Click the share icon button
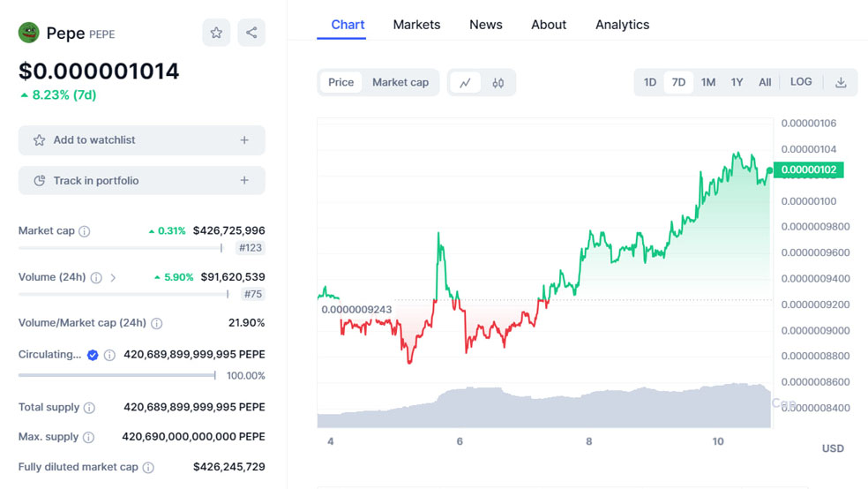This screenshot has width=868, height=489. point(251,33)
